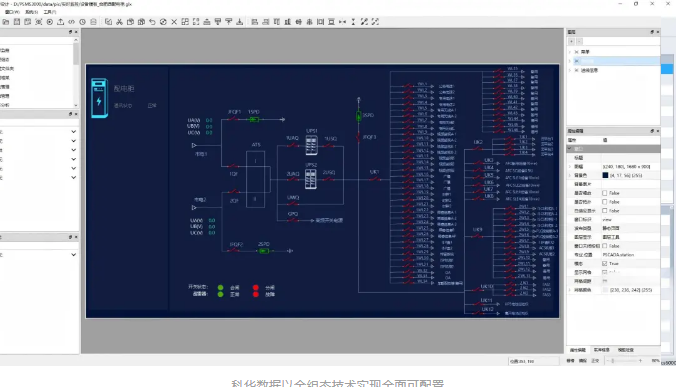
Task: Close the top-right layer panel
Action: click(x=657, y=32)
